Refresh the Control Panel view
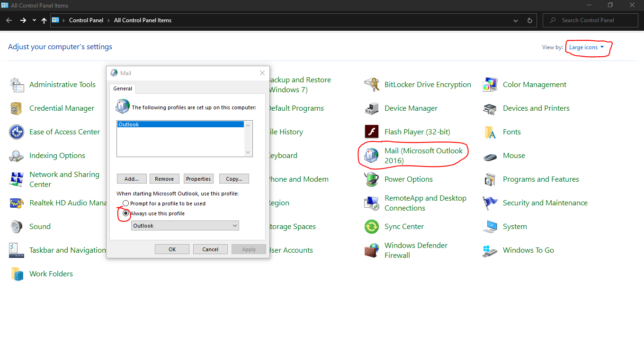This screenshot has height=344, width=644. (530, 20)
